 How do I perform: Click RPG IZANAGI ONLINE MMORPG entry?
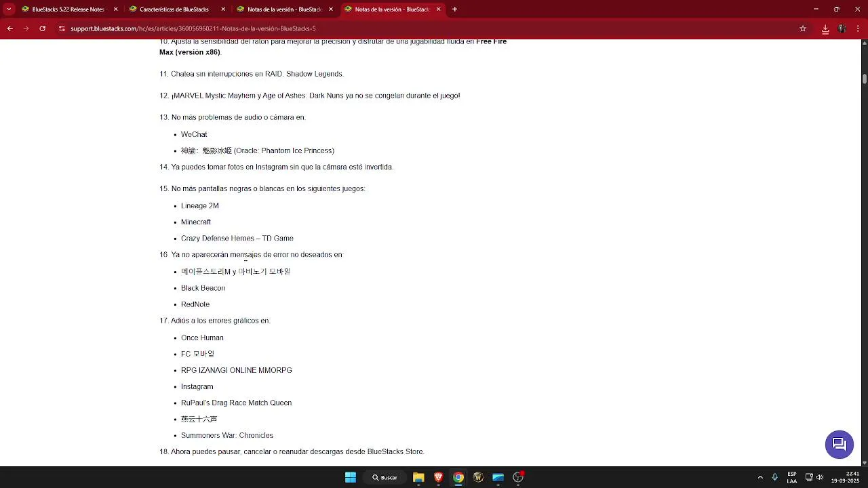[x=237, y=370]
